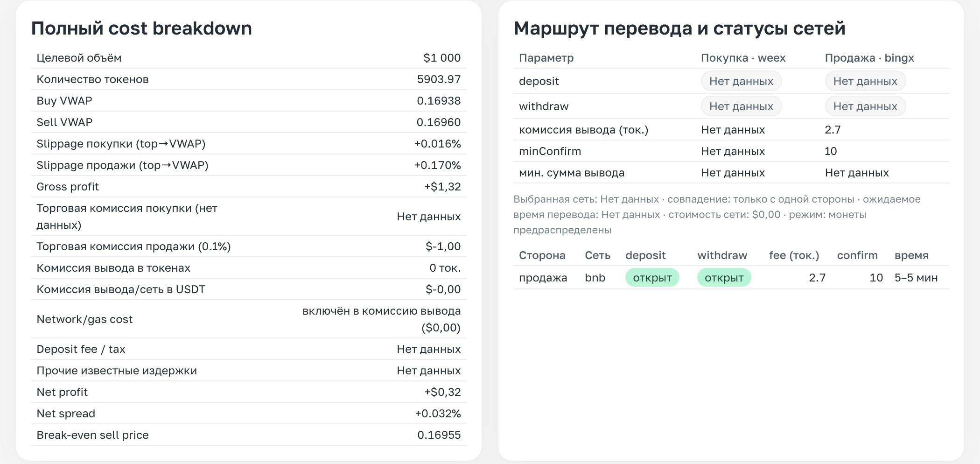Click the 'Сеть' column header
The image size is (980, 464).
pos(597,255)
